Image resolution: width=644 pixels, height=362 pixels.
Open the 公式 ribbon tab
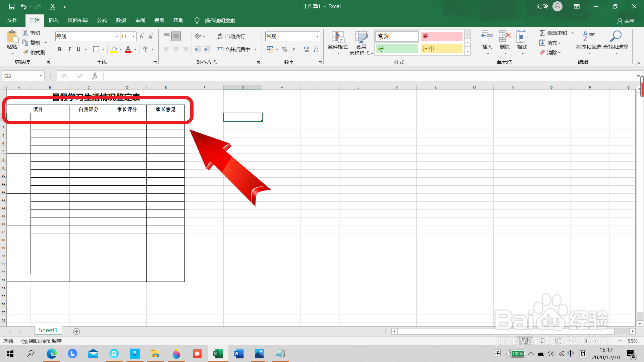pos(102,20)
